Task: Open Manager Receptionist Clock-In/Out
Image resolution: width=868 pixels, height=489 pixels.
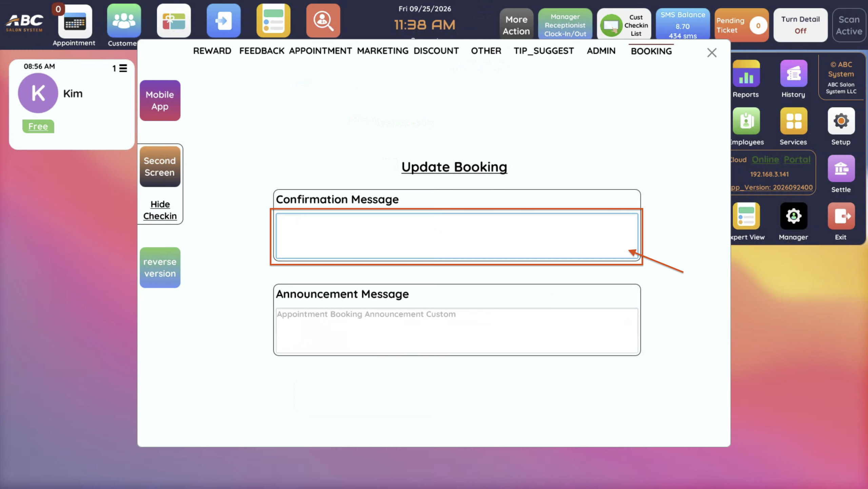Action: click(x=565, y=24)
